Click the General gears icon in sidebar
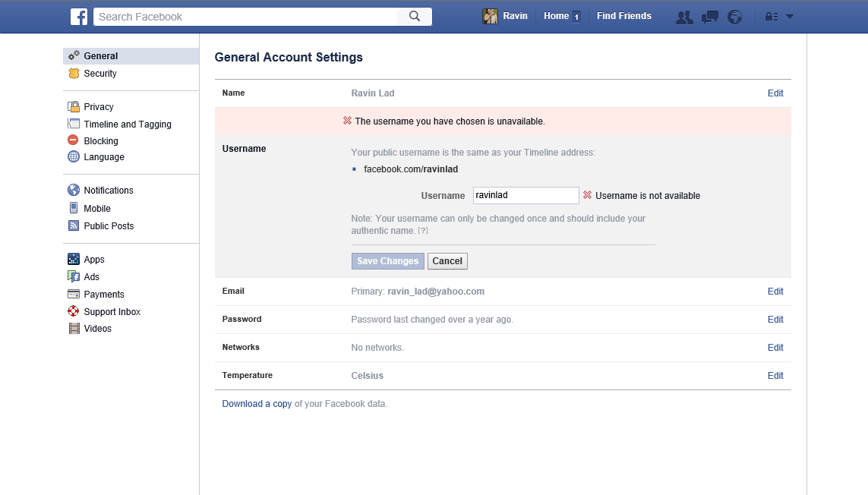 point(74,55)
